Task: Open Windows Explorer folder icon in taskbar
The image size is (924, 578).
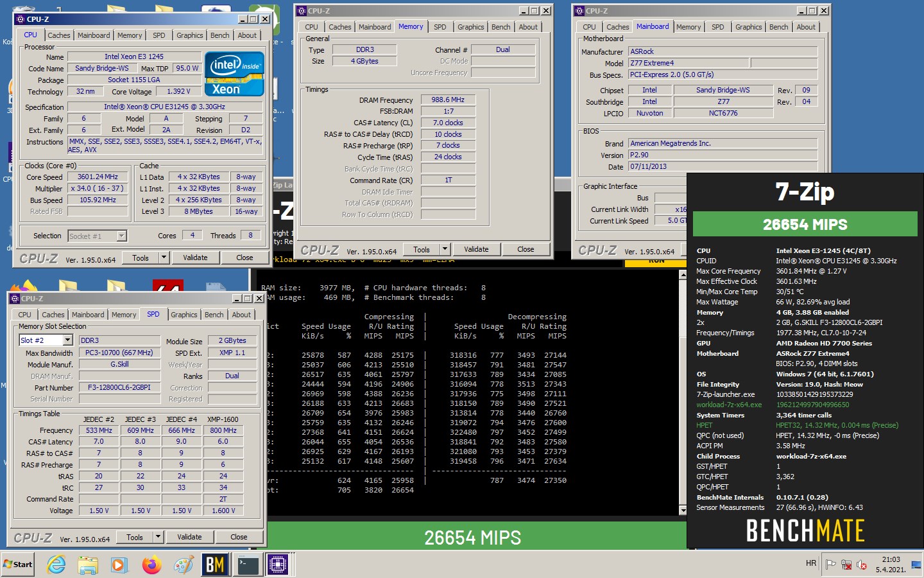Action: 88,565
